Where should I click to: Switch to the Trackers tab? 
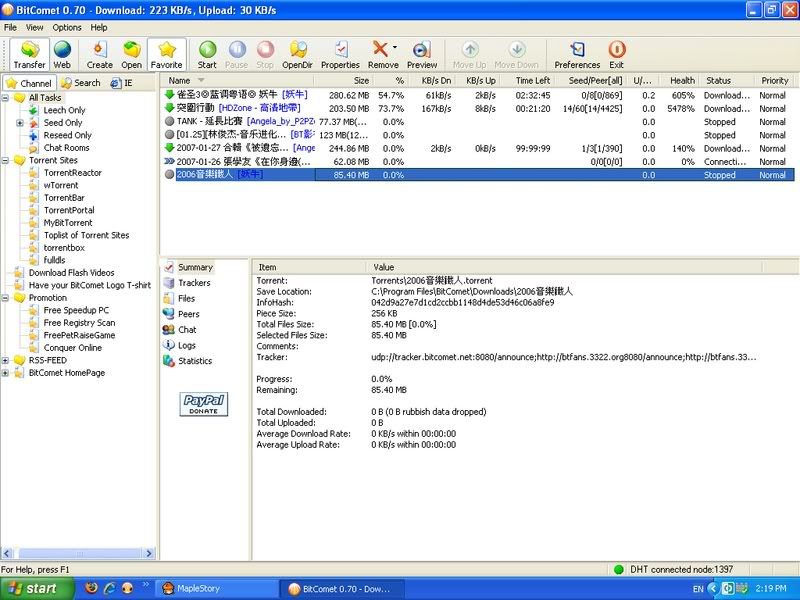(x=193, y=283)
